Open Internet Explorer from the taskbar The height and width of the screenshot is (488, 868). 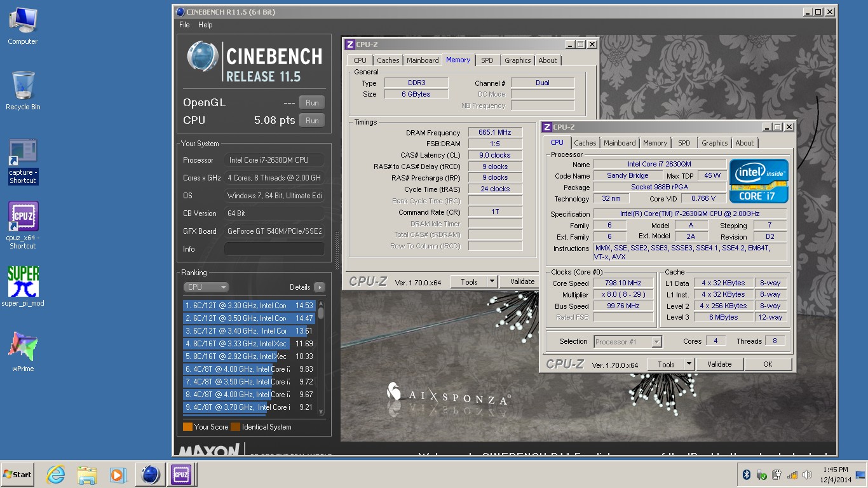click(56, 475)
